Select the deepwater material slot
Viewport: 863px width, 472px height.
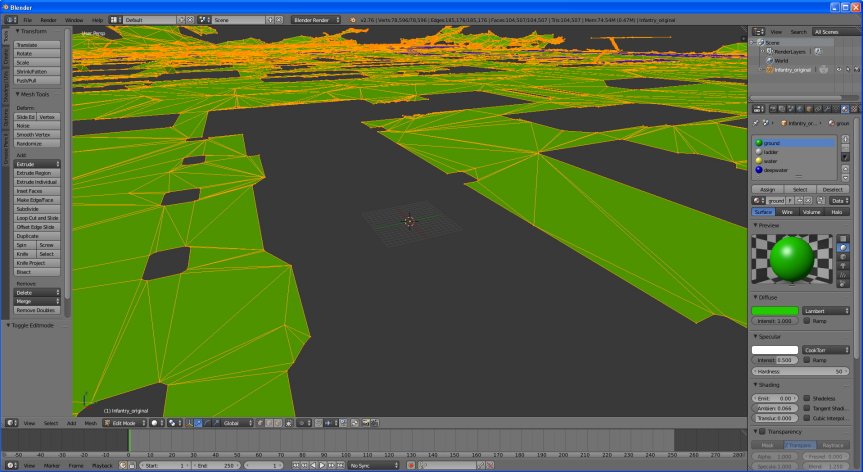click(x=794, y=170)
